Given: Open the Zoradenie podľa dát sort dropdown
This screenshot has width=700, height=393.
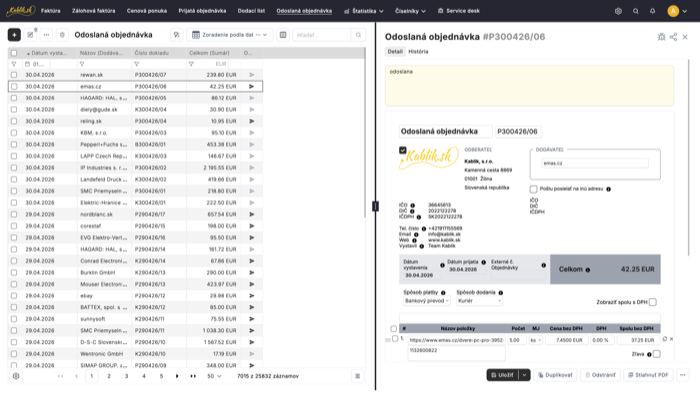Looking at the screenshot, I should point(230,35).
